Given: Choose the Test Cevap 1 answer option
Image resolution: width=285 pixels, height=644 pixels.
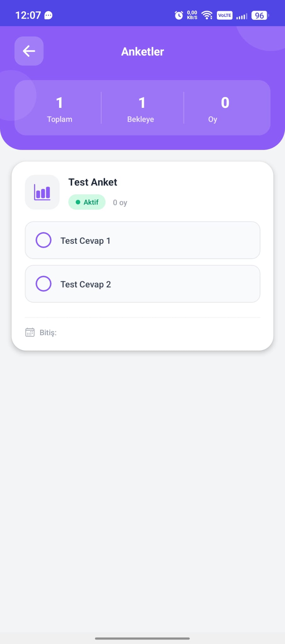Looking at the screenshot, I should tap(142, 240).
